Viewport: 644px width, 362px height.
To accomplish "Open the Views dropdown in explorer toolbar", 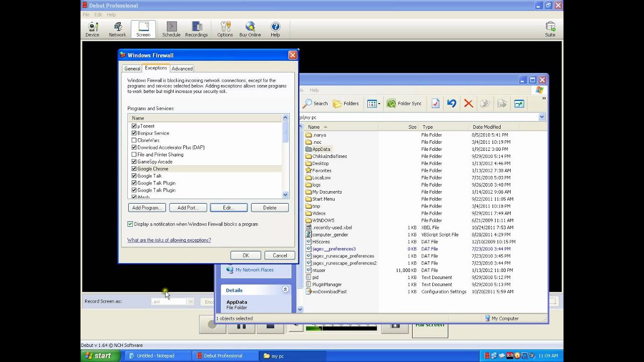I will [373, 104].
